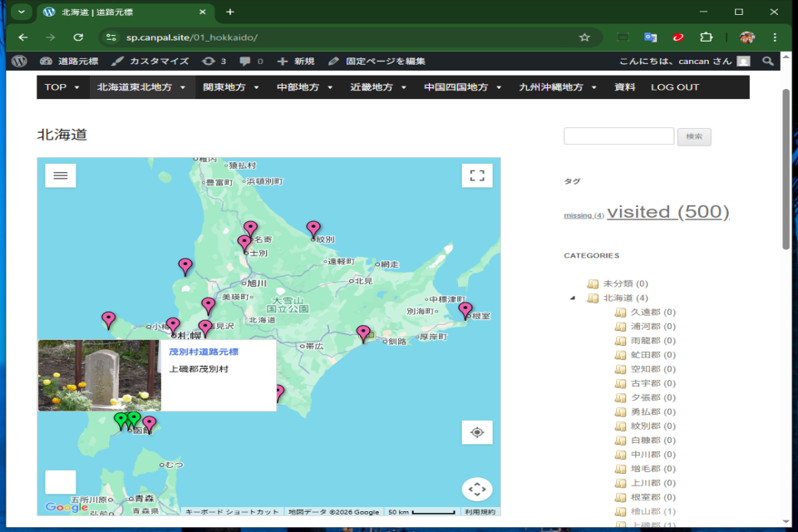
Task: Select the pink marker near 紋別
Action: 313,229
